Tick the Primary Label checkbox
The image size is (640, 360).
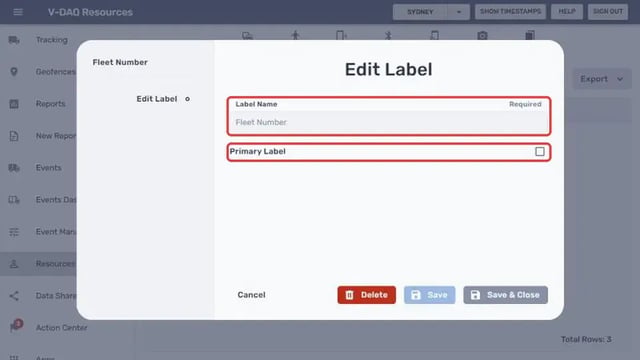click(x=540, y=151)
